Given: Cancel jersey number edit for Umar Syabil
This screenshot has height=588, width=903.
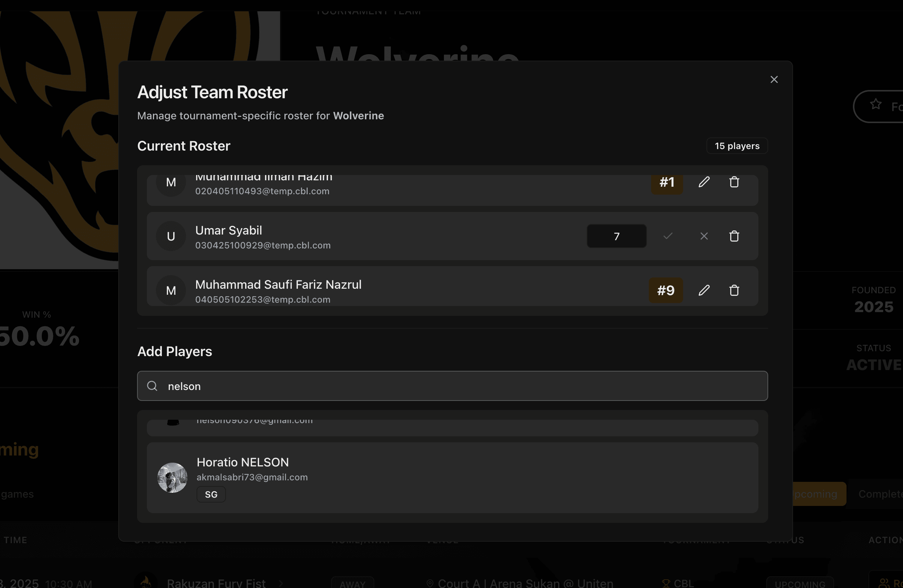Looking at the screenshot, I should [x=704, y=236].
